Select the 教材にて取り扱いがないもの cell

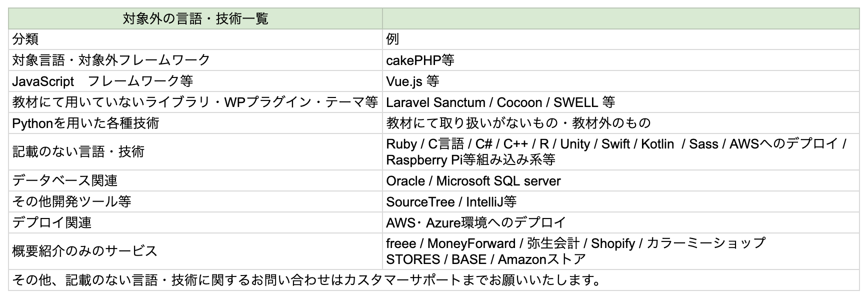click(x=621, y=123)
